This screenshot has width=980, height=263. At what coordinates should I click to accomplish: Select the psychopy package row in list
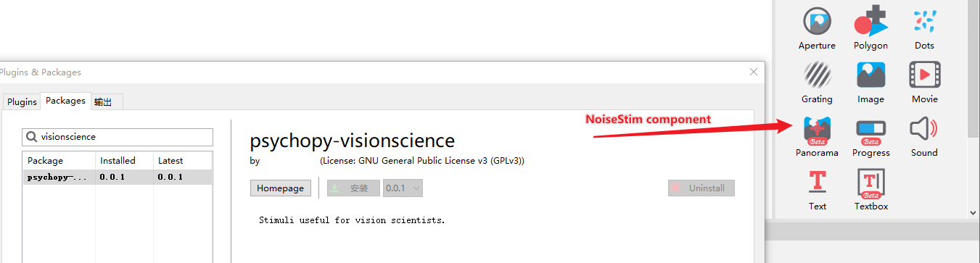(118, 177)
